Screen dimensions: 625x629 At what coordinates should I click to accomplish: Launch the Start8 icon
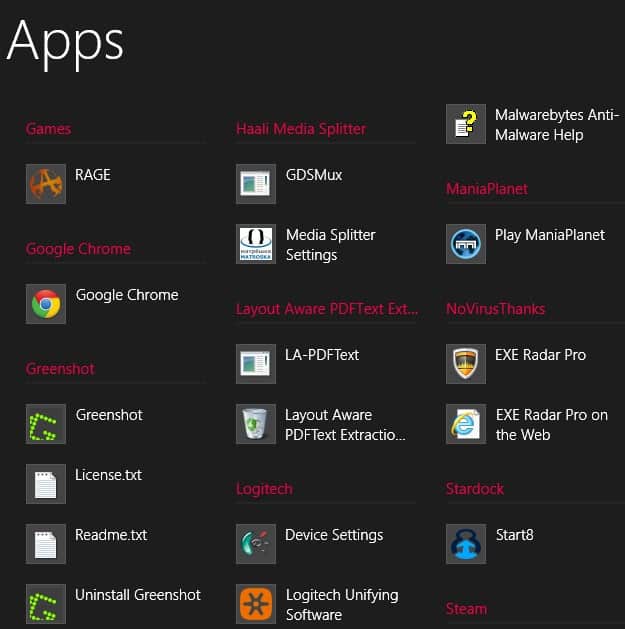(x=466, y=544)
